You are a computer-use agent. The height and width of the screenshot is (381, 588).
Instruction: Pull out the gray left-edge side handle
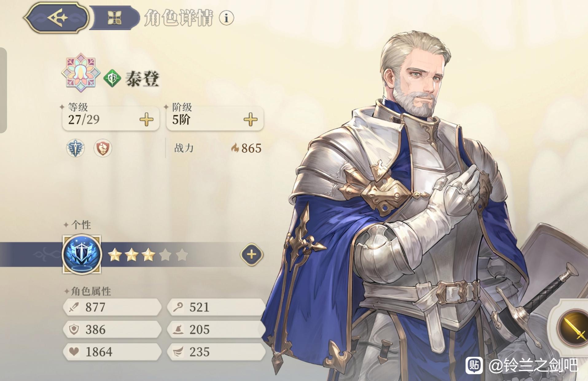click(x=3, y=90)
